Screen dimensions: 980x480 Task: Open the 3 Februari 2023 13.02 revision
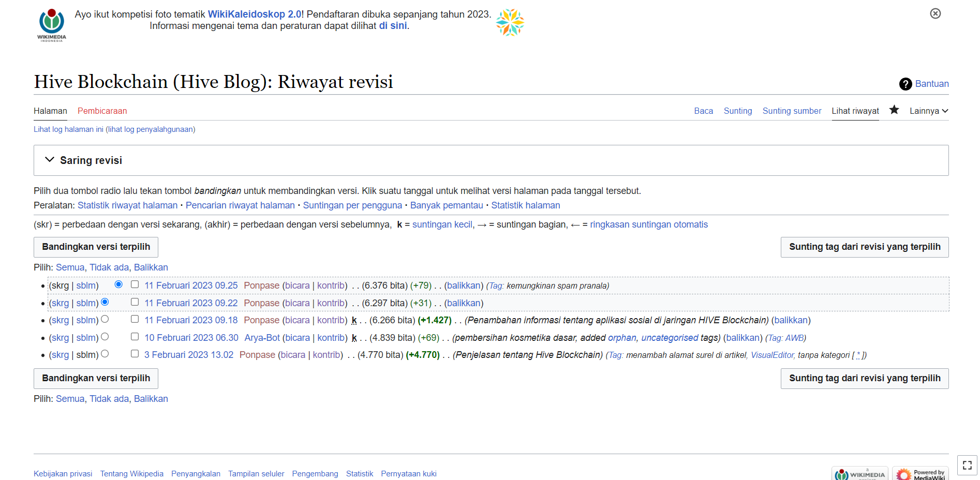[189, 355]
